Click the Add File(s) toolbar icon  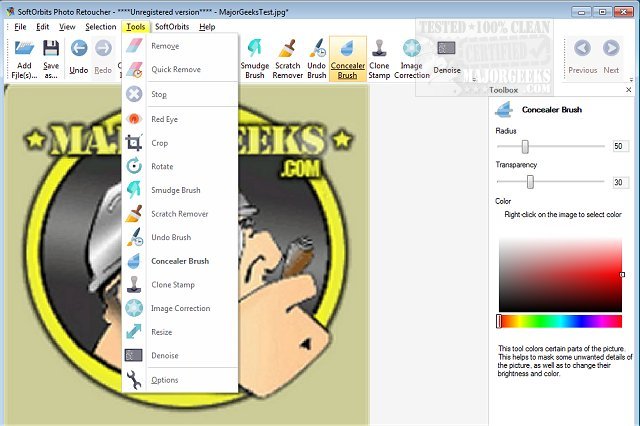pyautogui.click(x=24, y=48)
